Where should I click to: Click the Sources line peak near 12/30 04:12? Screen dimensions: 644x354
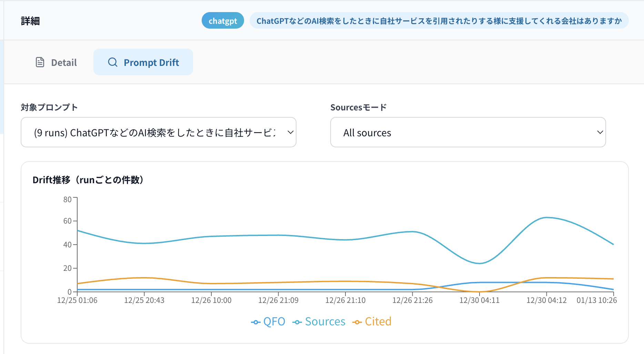(x=547, y=217)
